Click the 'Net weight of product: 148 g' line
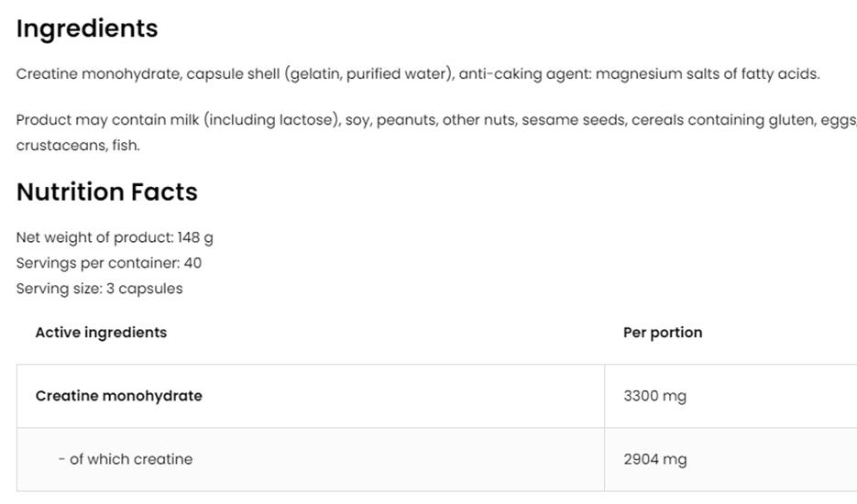Viewport: 857px width, 504px height. tap(115, 237)
